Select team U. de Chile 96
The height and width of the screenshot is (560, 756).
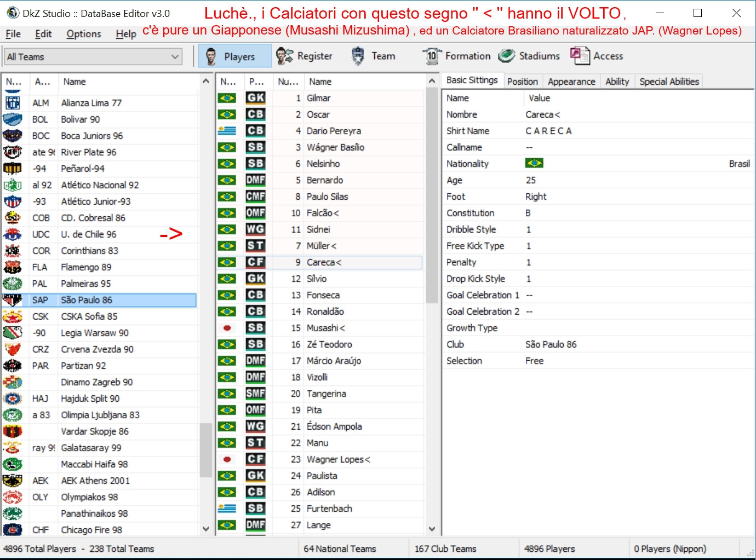pyautogui.click(x=100, y=234)
